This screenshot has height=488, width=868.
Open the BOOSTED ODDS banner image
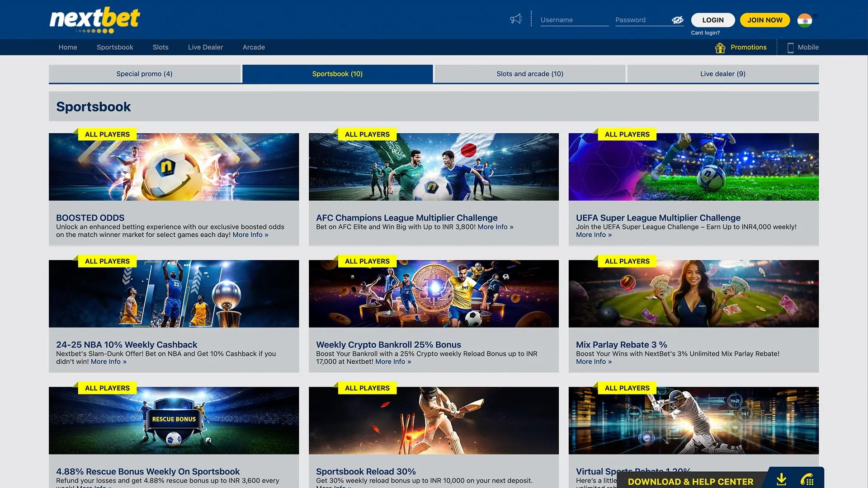point(174,167)
